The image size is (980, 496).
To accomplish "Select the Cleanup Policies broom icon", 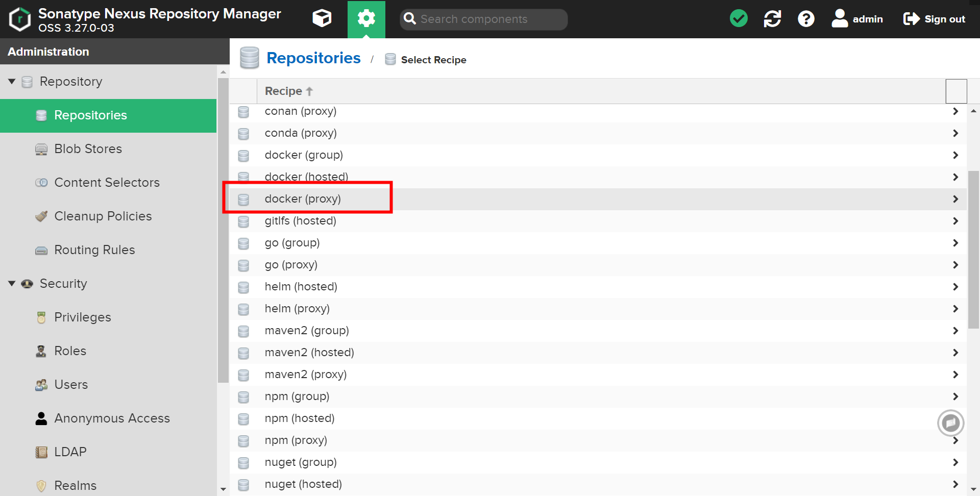I will 41,216.
